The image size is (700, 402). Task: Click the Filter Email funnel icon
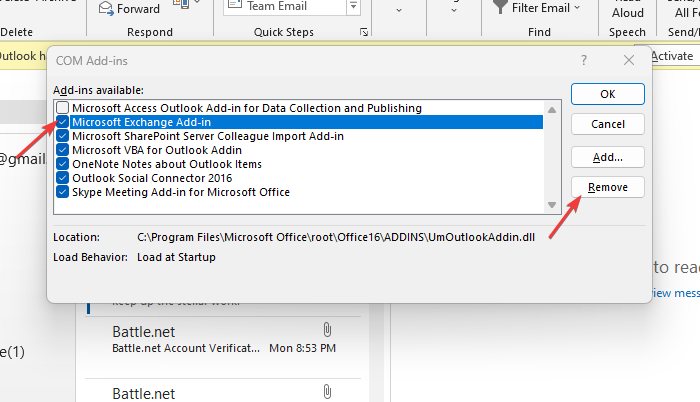(500, 7)
